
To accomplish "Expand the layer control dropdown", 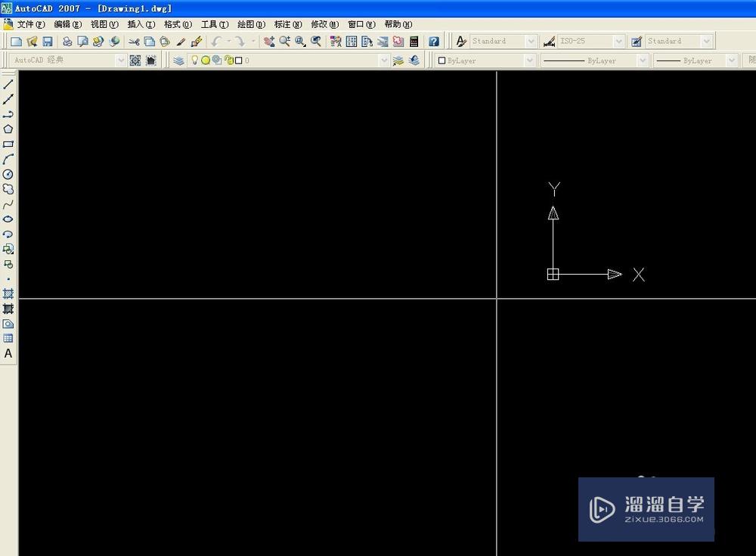I will (x=385, y=60).
